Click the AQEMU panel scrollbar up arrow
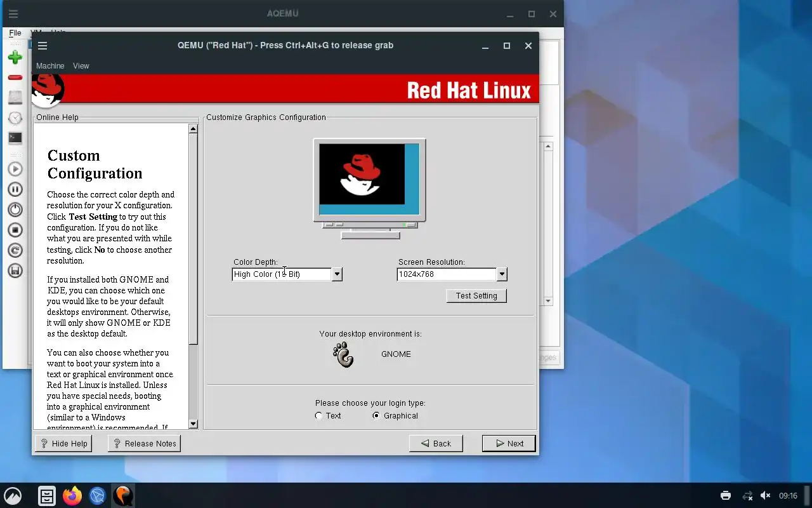 549,147
